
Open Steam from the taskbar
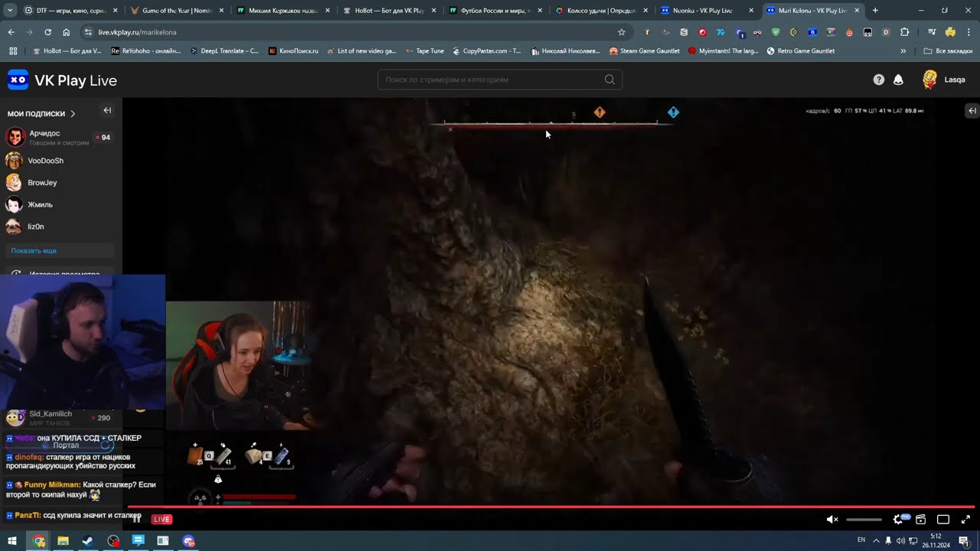click(x=87, y=541)
